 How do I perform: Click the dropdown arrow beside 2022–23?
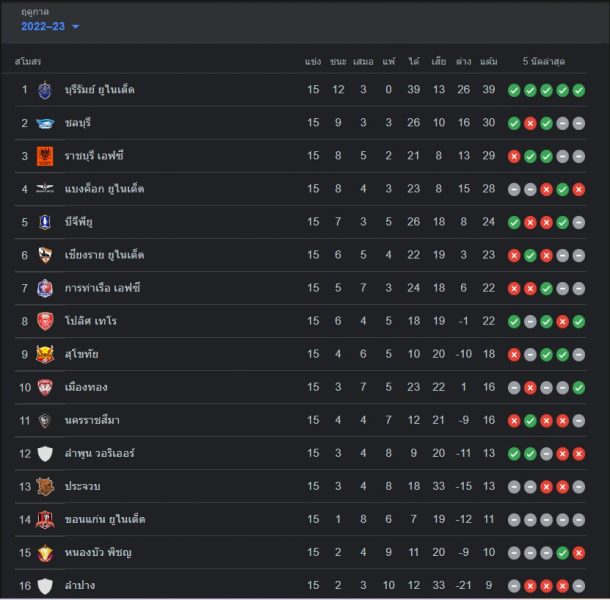76,27
